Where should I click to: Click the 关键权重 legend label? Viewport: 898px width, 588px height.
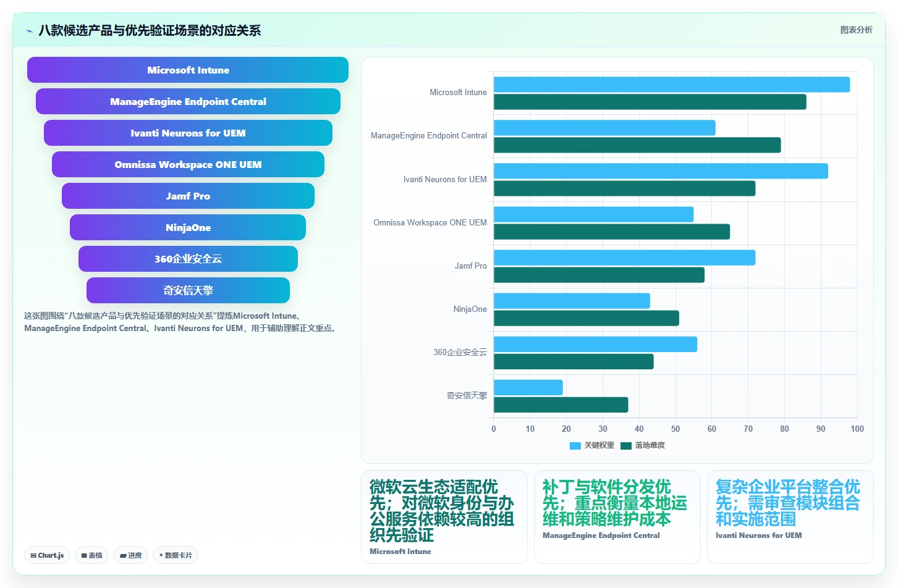pos(599,445)
